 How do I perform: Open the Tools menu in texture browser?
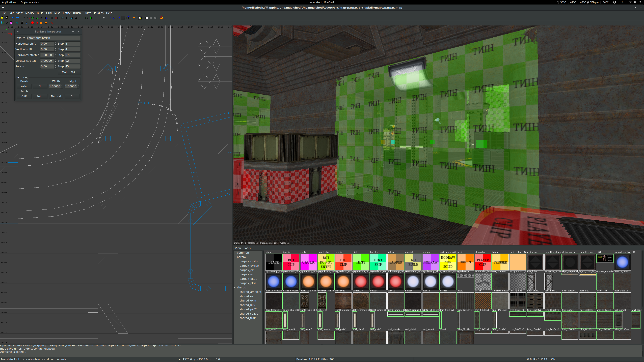pyautogui.click(x=247, y=248)
